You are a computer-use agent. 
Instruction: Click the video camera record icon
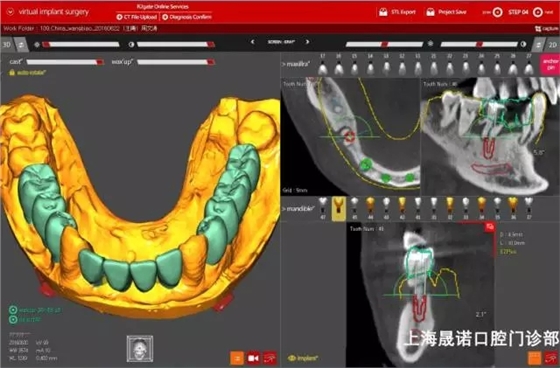coord(253,358)
